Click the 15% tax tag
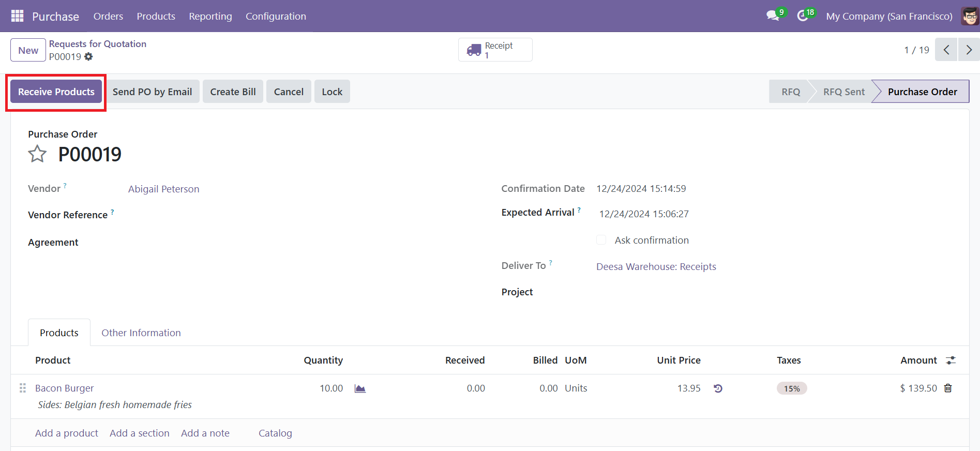The width and height of the screenshot is (980, 451). [x=792, y=388]
